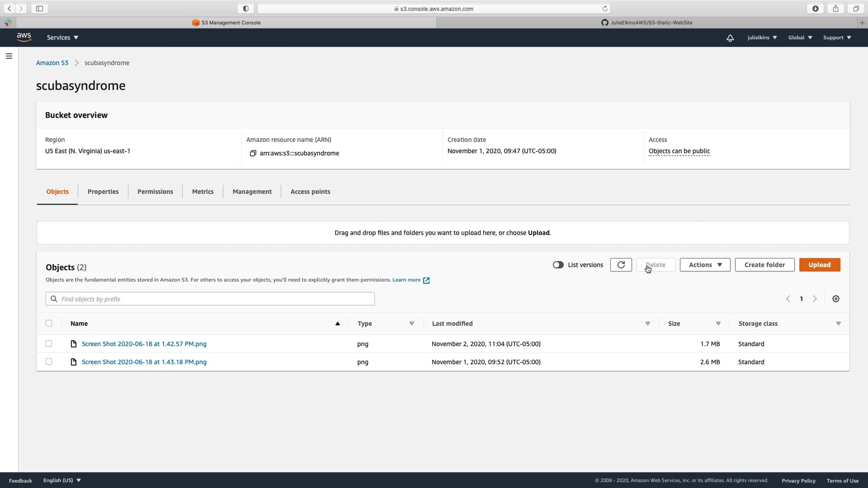868x488 pixels.
Task: Switch to the Properties tab
Action: coord(103,191)
